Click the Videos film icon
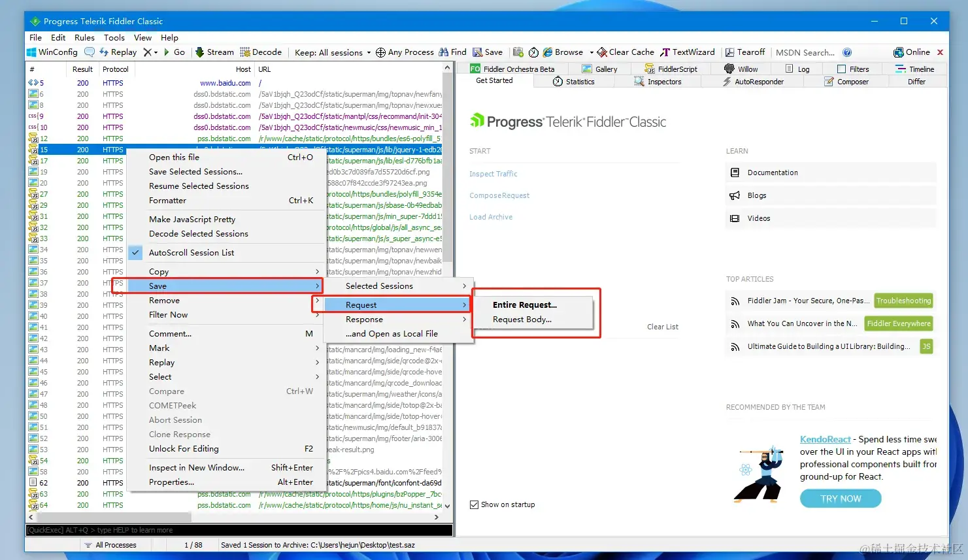968x560 pixels. (735, 218)
